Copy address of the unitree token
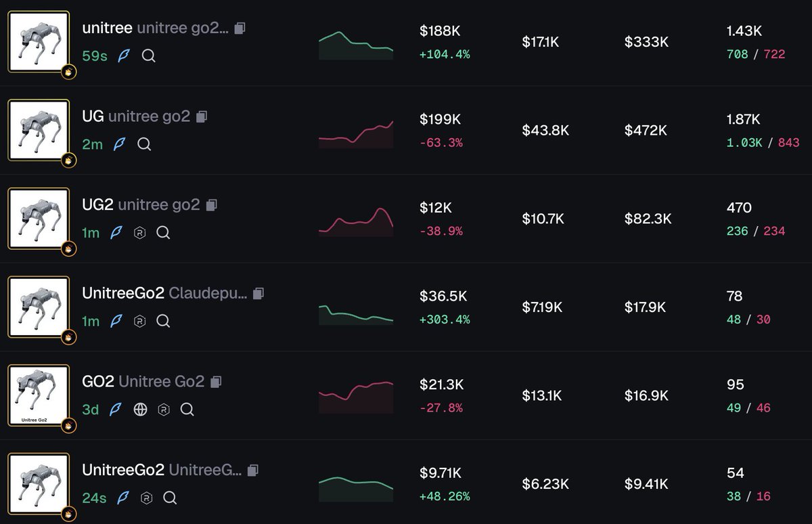812x524 pixels. pyautogui.click(x=240, y=28)
